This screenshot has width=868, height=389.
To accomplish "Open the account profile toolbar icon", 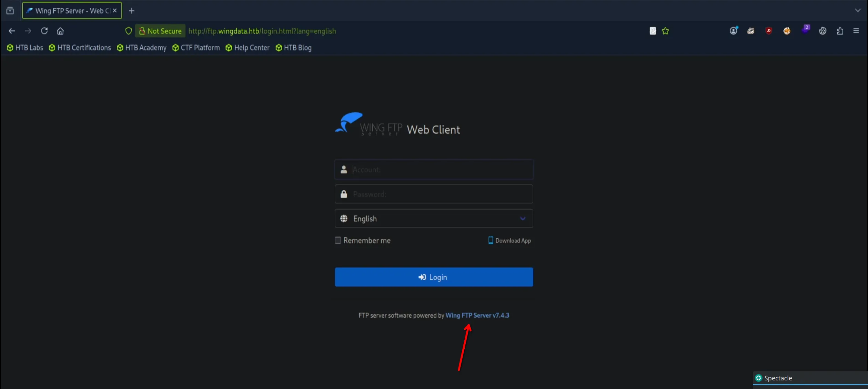I will 734,31.
